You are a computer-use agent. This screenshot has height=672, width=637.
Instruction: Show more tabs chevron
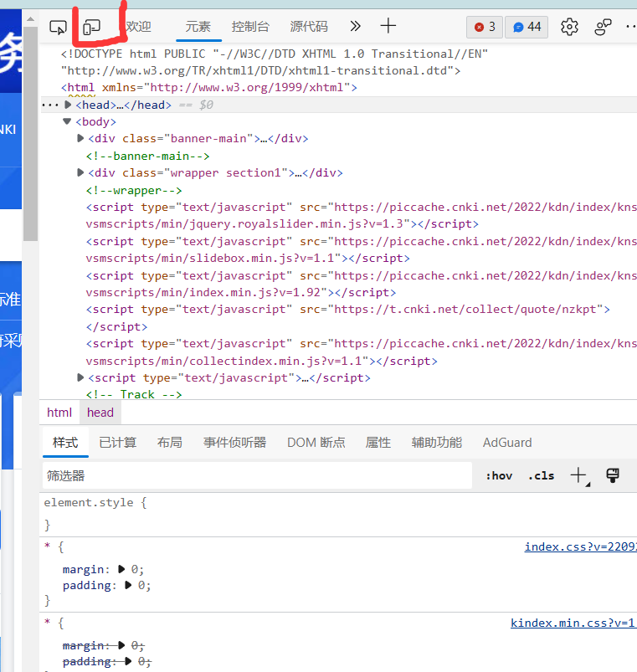point(355,26)
